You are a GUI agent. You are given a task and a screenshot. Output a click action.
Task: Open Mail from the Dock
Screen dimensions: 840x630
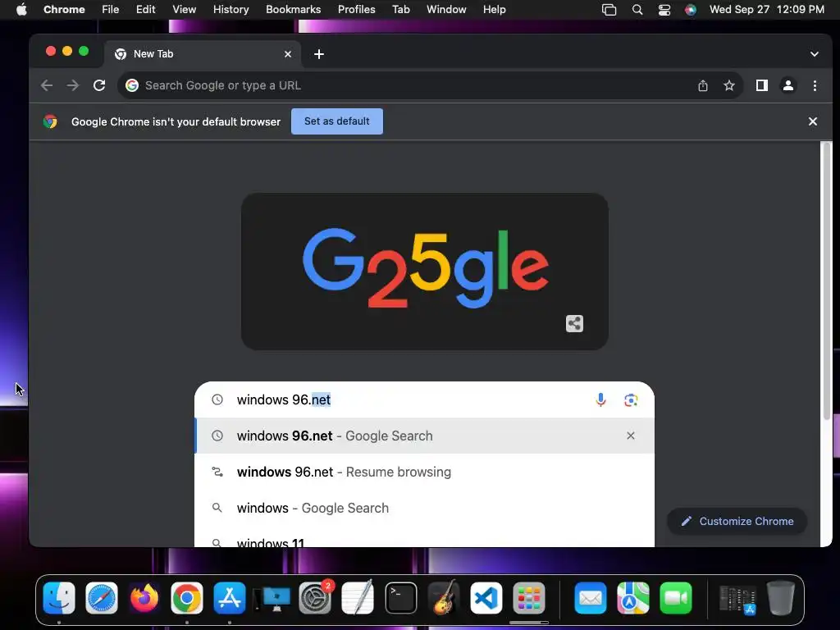(591, 598)
